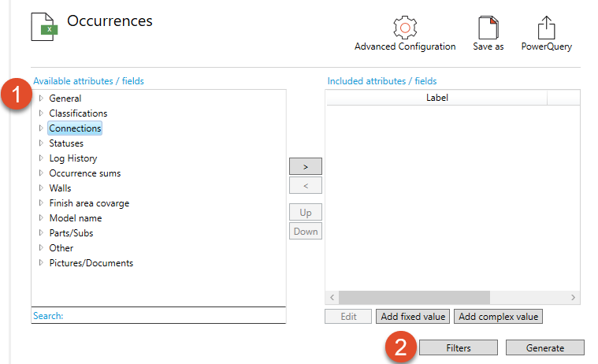
Task: Select Log History in attributes list
Action: pyautogui.click(x=72, y=158)
